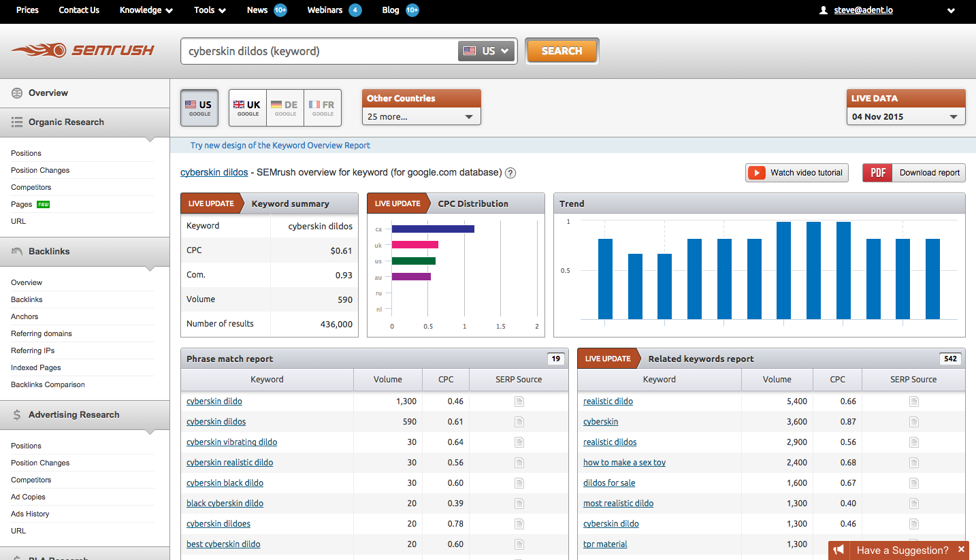
Task: Open SERP source icon for cyberskin black dildo
Action: (519, 483)
